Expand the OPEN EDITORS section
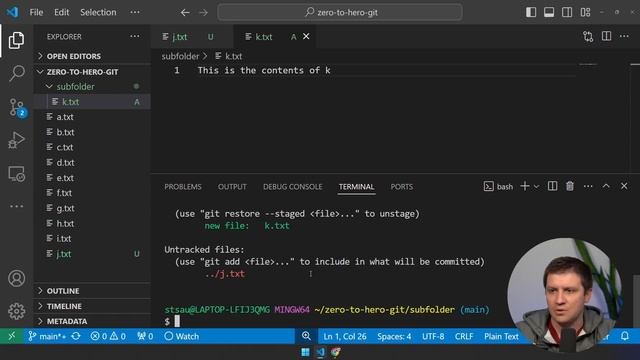The width and height of the screenshot is (640, 360). pyautogui.click(x=92, y=56)
